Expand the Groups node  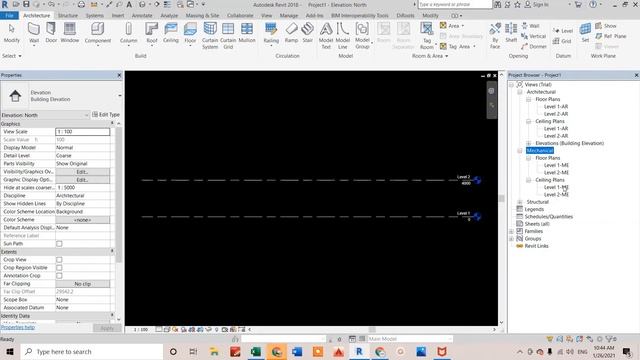(x=511, y=239)
